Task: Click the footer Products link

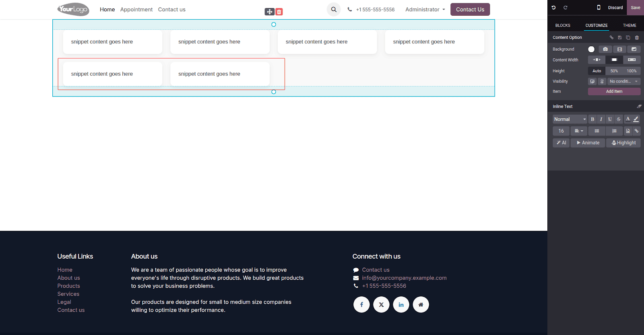Action: (68, 286)
